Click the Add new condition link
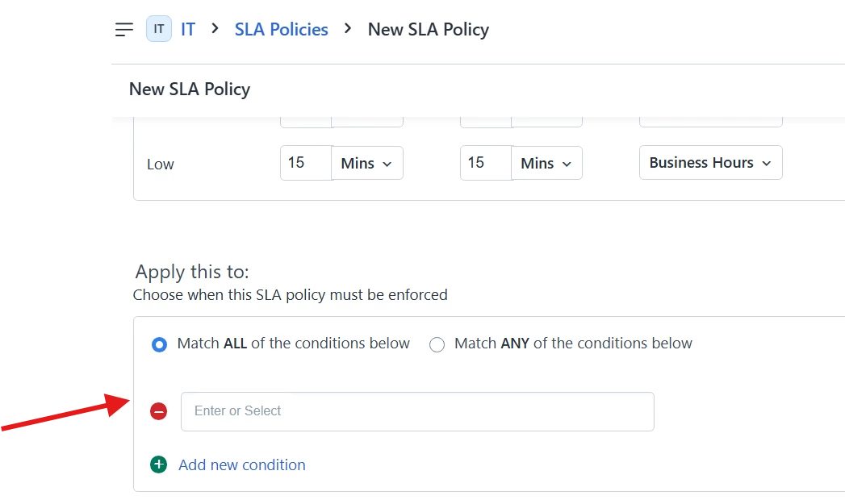The width and height of the screenshot is (845, 504). [242, 465]
